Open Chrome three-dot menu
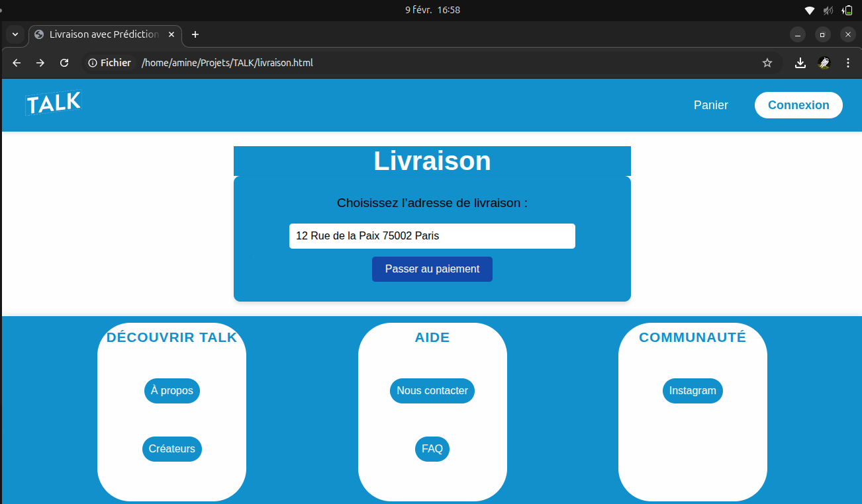 coord(848,63)
